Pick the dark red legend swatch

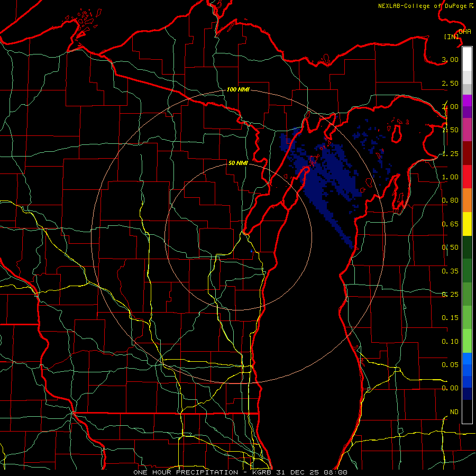tap(467, 153)
